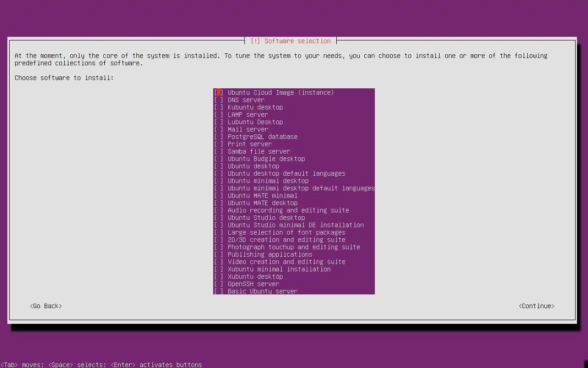Toggle 2D/3D creation and editing suite checkbox
The width and height of the screenshot is (588, 368).
click(219, 240)
